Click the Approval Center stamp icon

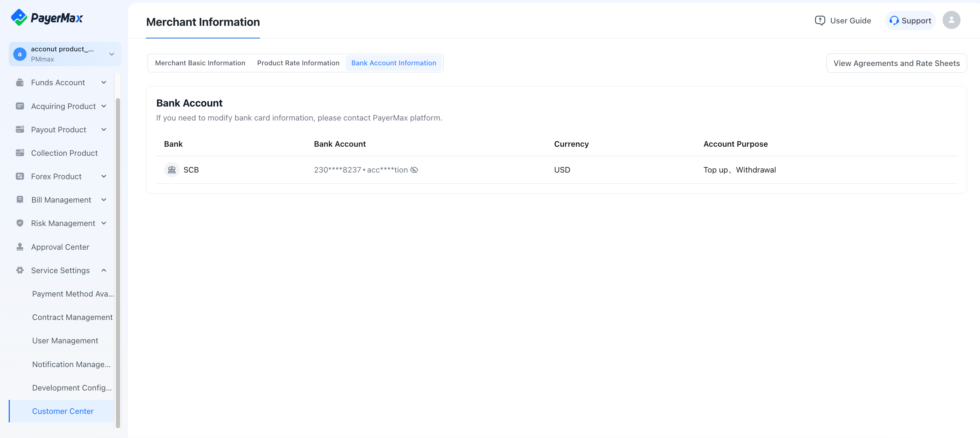[20, 247]
